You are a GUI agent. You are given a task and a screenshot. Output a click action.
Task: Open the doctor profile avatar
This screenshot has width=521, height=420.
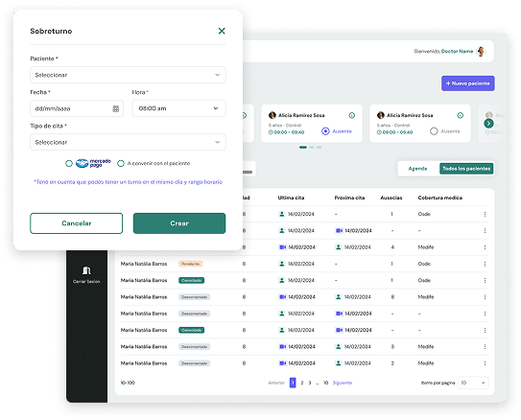coord(481,52)
